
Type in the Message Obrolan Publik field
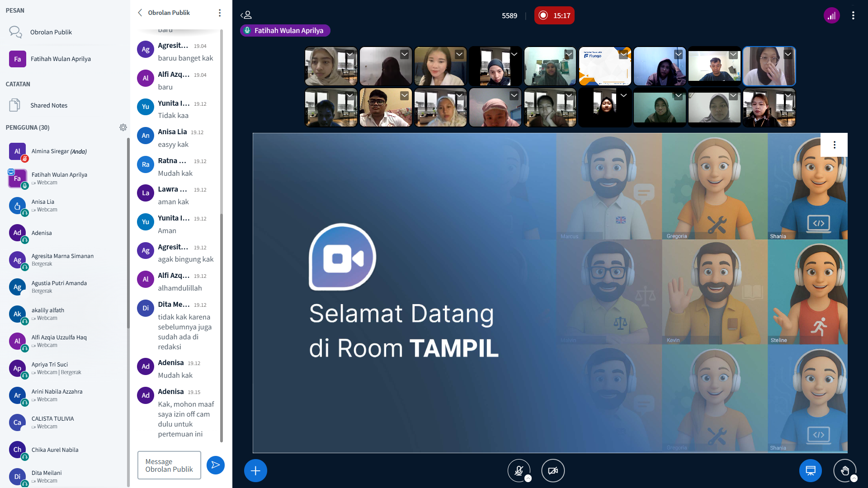click(169, 465)
